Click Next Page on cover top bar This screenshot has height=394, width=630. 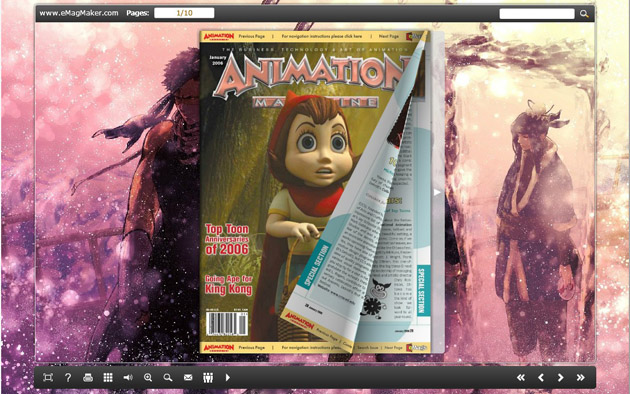point(389,36)
